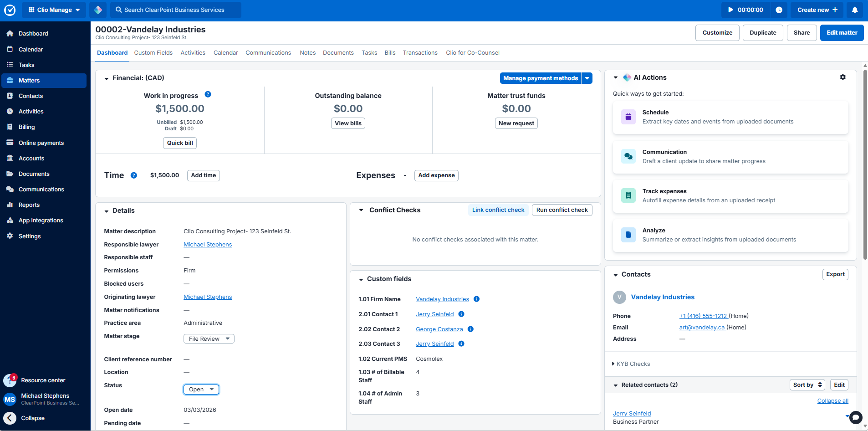Click the Quick bill button
The width and height of the screenshot is (868, 431).
pos(180,143)
